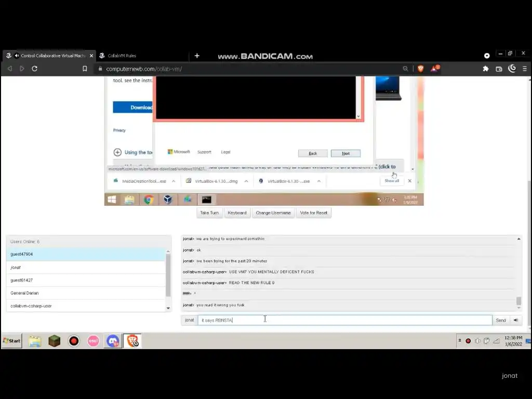Click Show all downloads in VM
532x399 pixels.
(x=392, y=181)
